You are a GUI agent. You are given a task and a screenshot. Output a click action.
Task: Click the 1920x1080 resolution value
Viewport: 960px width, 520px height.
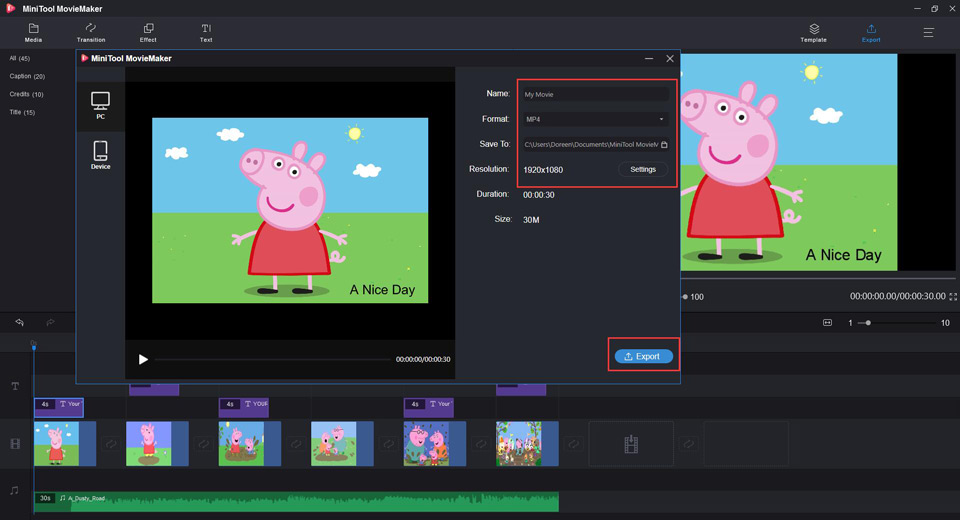tap(543, 170)
